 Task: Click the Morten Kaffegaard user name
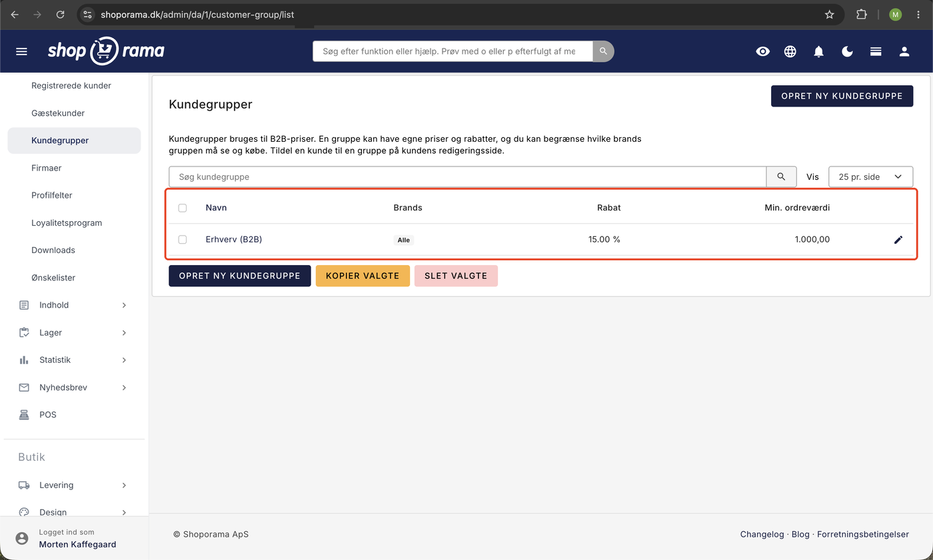tap(77, 544)
